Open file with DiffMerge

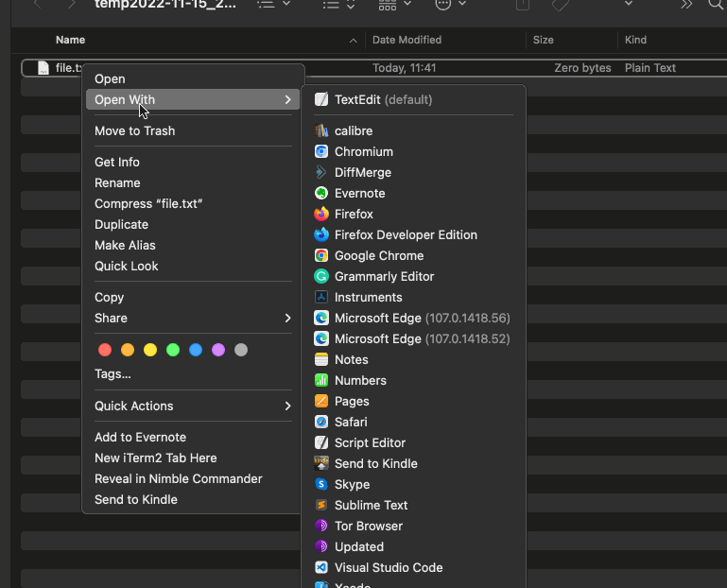(x=413, y=172)
